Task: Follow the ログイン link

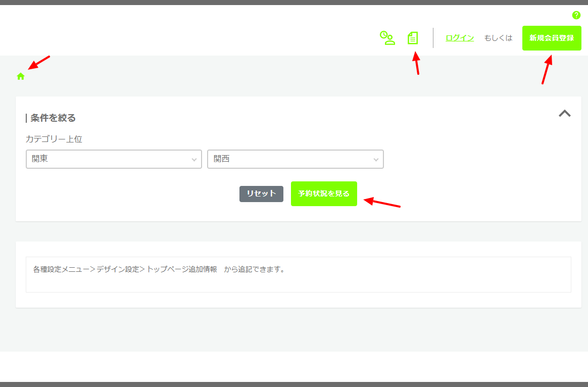Action: 459,38
